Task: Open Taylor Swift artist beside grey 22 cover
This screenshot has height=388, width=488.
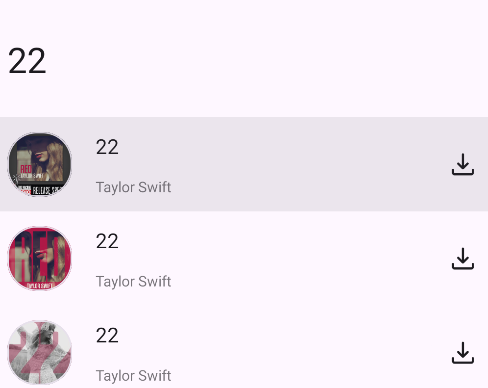Action: [133, 376]
